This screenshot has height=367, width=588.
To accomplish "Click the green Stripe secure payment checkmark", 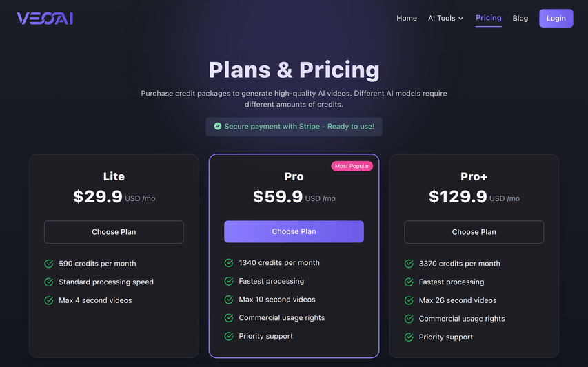I will (218, 127).
